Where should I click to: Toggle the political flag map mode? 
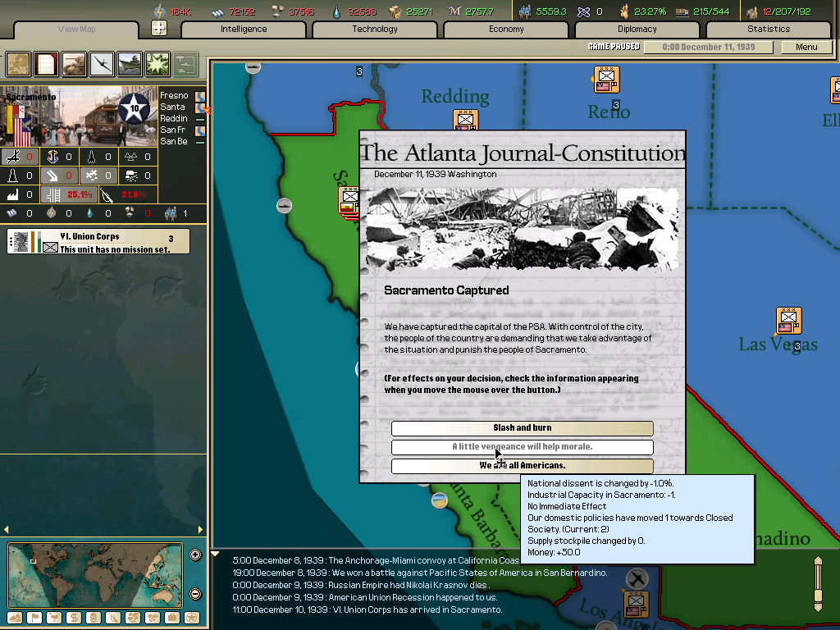coord(35,619)
